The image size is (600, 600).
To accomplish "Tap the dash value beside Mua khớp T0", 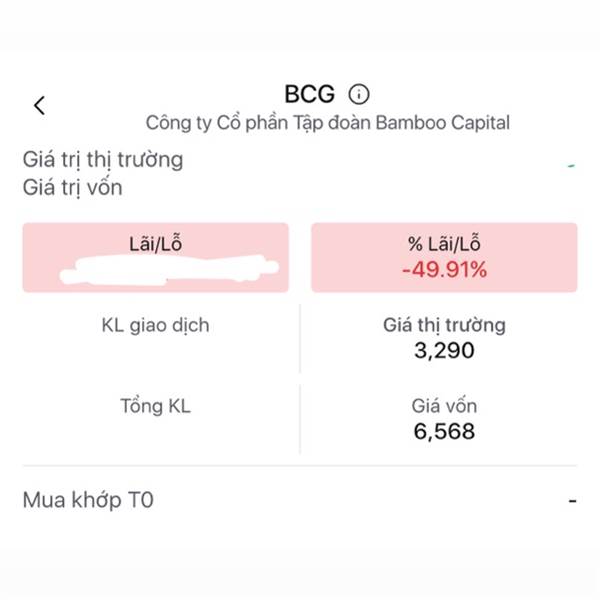I will click(572, 501).
